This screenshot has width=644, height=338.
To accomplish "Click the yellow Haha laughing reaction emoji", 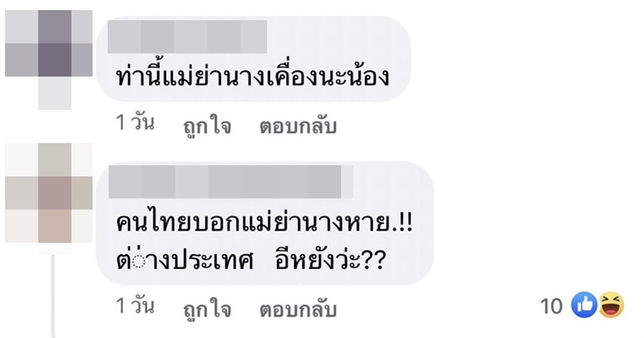I will coord(611,305).
